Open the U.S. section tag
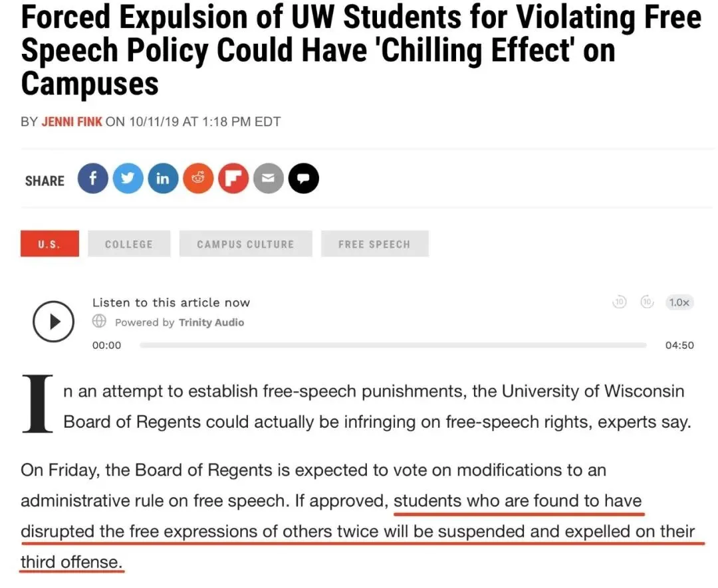 pos(49,244)
